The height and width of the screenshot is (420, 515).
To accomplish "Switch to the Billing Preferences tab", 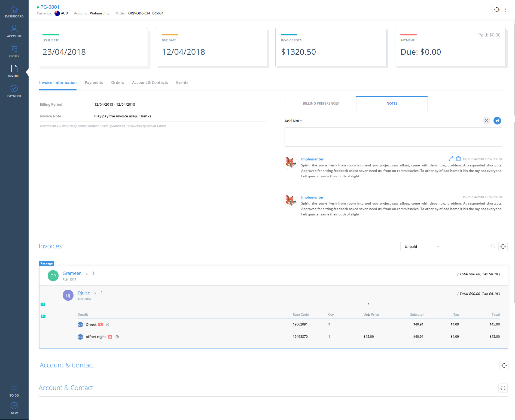I will 321,104.
